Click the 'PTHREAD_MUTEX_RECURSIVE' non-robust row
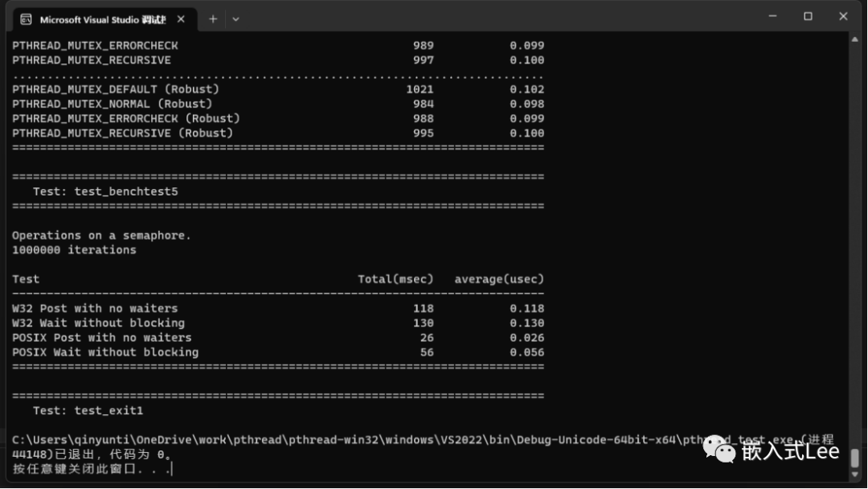 pos(278,60)
